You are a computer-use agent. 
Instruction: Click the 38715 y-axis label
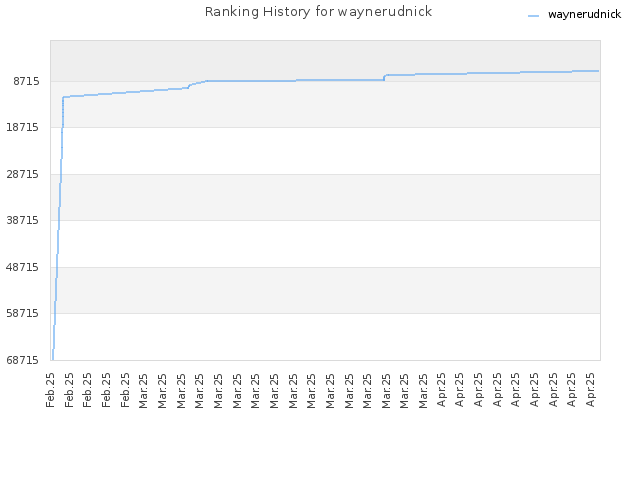point(23,220)
